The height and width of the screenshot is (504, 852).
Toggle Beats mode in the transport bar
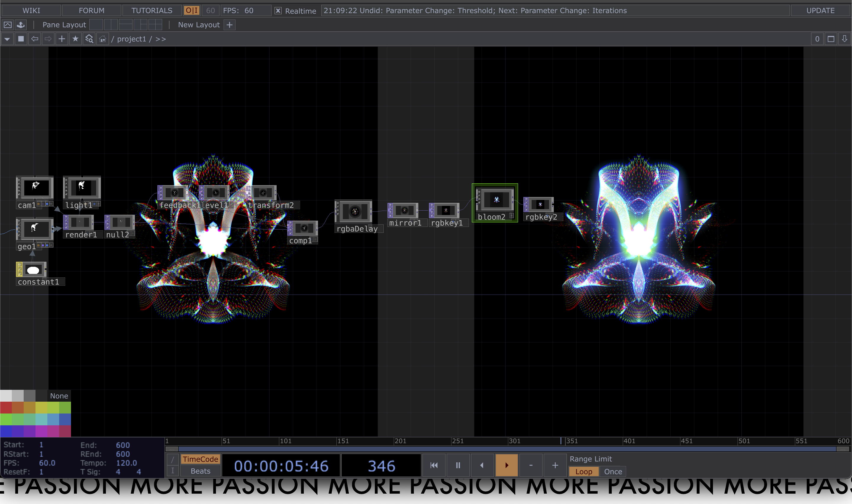[200, 471]
